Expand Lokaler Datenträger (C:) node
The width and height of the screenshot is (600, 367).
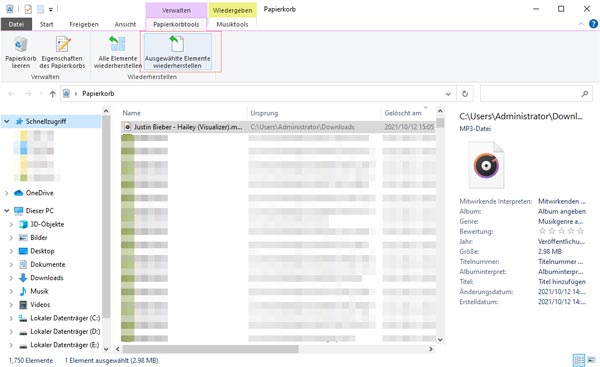click(x=11, y=318)
